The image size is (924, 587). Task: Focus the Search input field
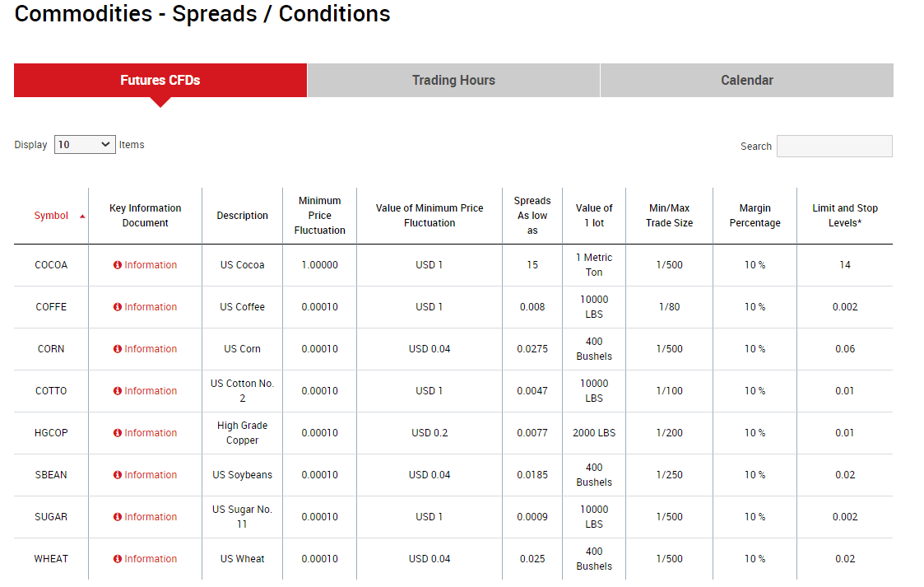click(x=834, y=147)
